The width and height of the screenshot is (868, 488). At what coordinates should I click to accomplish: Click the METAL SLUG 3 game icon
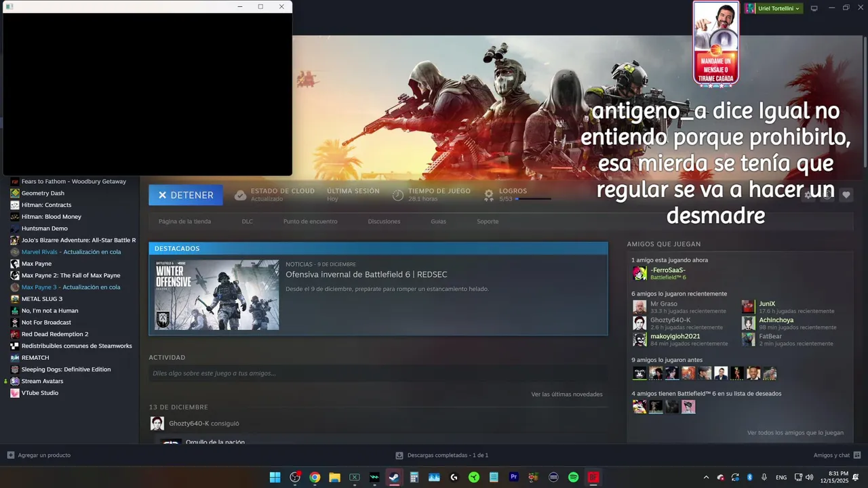tap(15, 299)
